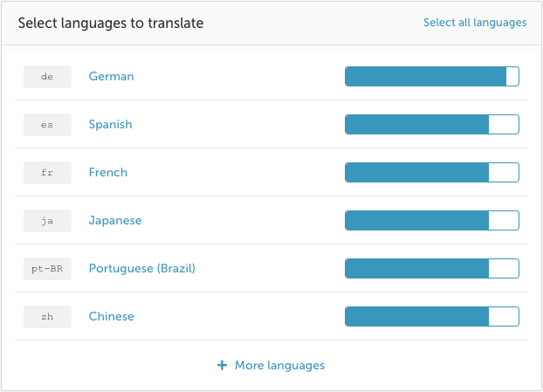This screenshot has width=543, height=392.
Task: Select Portuguese (Brazil) language link
Action: click(142, 268)
